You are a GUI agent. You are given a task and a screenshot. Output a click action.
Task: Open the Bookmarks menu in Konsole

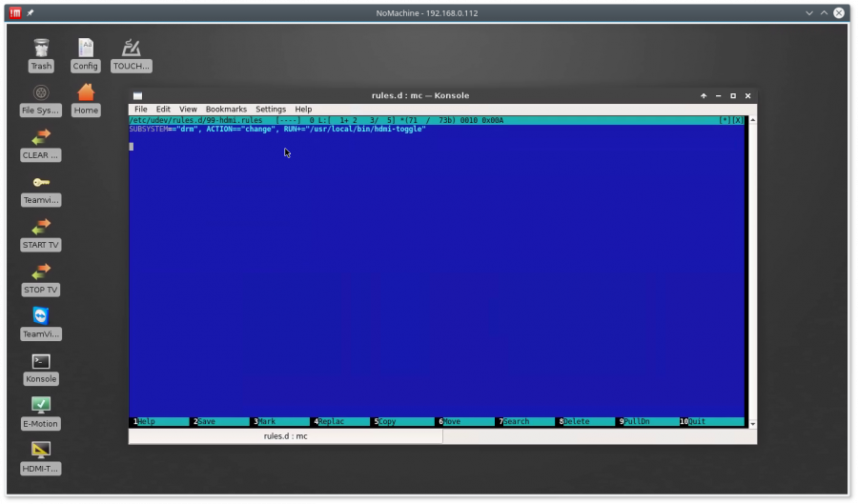(226, 110)
